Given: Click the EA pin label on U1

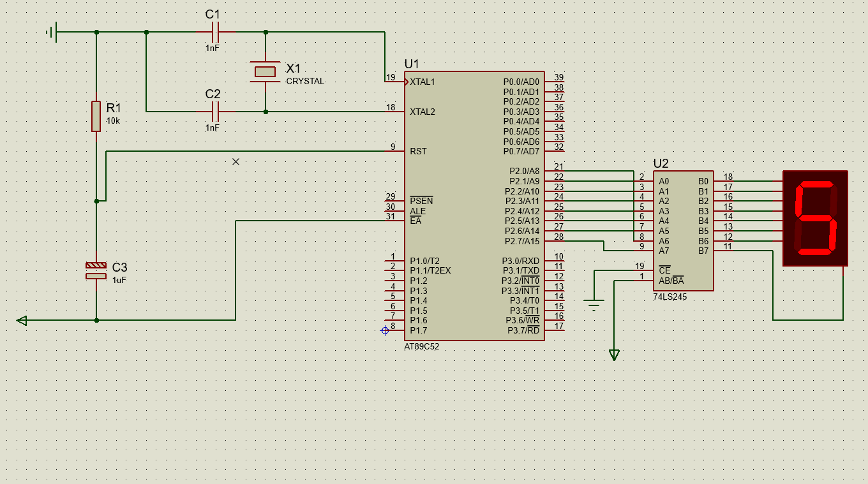Looking at the screenshot, I should point(415,221).
